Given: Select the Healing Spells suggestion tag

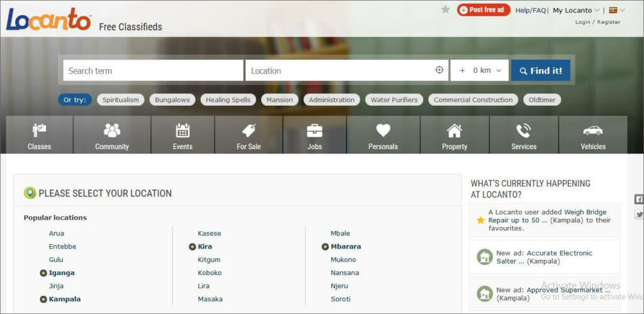Looking at the screenshot, I should click(x=228, y=100).
